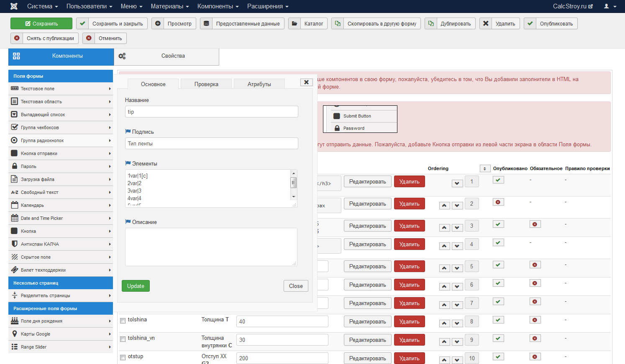The height and width of the screenshot is (364, 625).
Task: Click the Birthday field cake icon
Action: 15,321
